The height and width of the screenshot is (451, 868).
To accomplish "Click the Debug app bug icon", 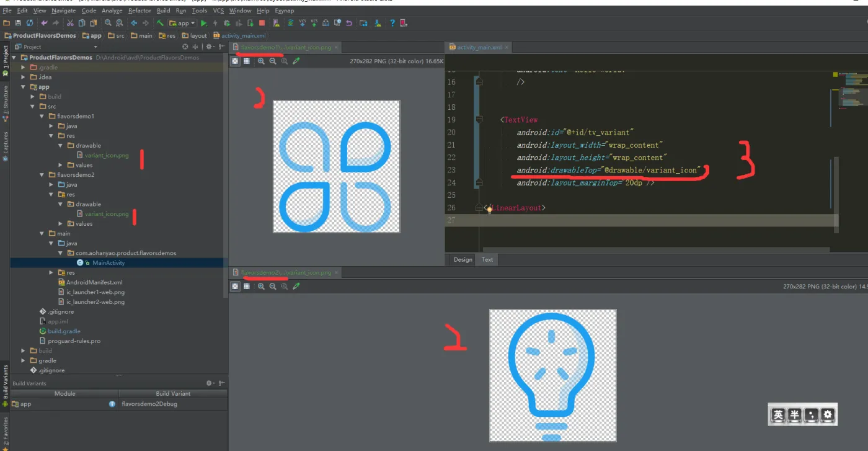I will (x=227, y=23).
